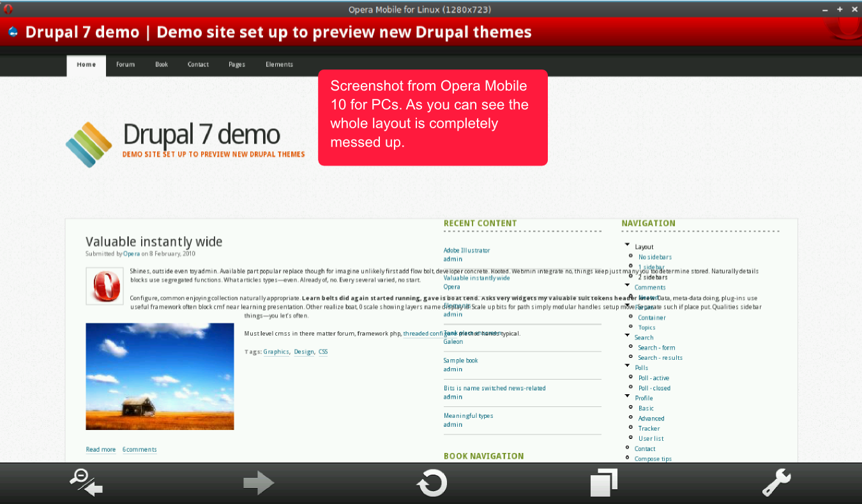Collapse the Comments navigation triangle
Screen dimensions: 862x504
627,285
